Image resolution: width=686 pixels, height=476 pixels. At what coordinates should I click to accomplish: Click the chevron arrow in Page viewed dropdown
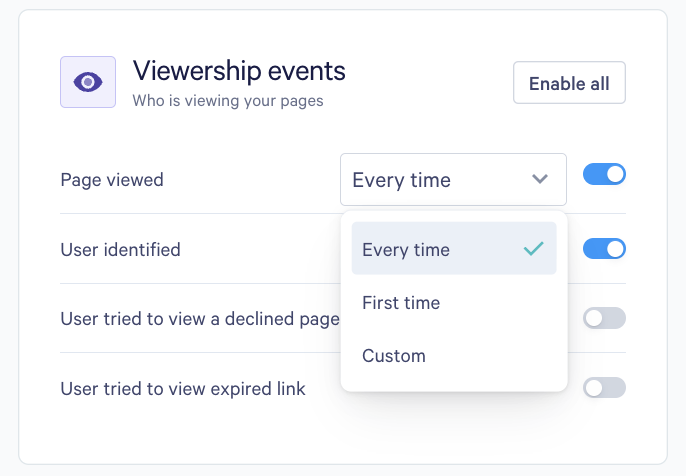coord(540,180)
